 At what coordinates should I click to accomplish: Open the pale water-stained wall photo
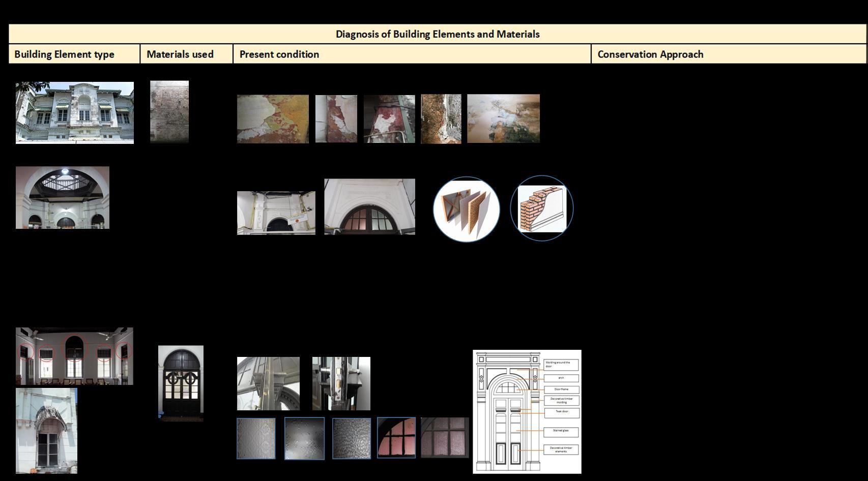[x=504, y=118]
